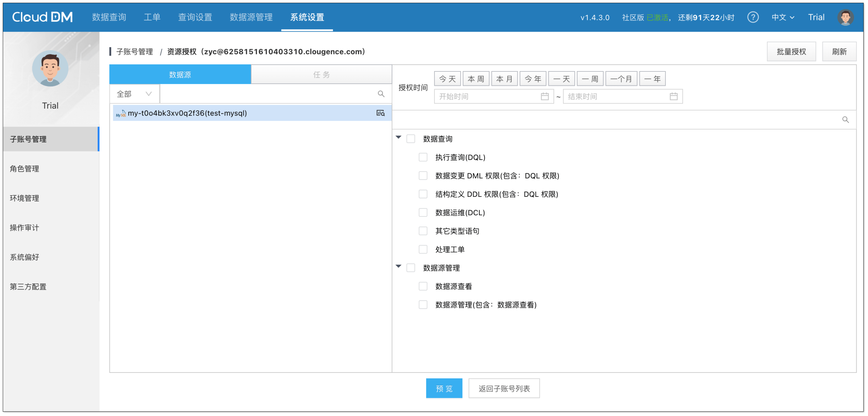Viewport: 868px width, 416px height.
Task: Collapse the 数据查询 tree group
Action: point(398,137)
